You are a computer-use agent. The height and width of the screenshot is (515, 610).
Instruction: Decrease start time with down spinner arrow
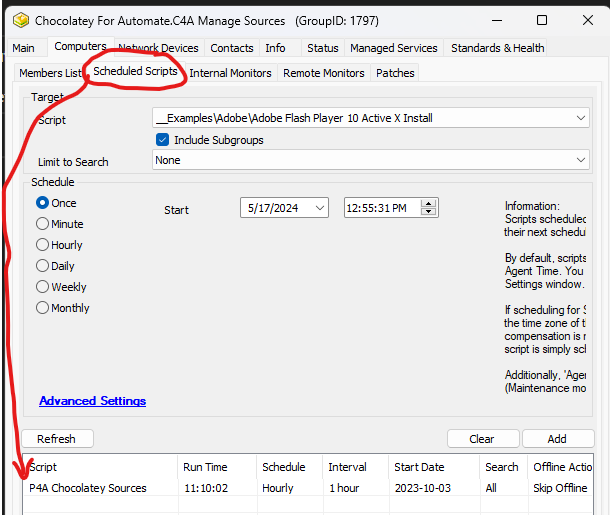428,212
